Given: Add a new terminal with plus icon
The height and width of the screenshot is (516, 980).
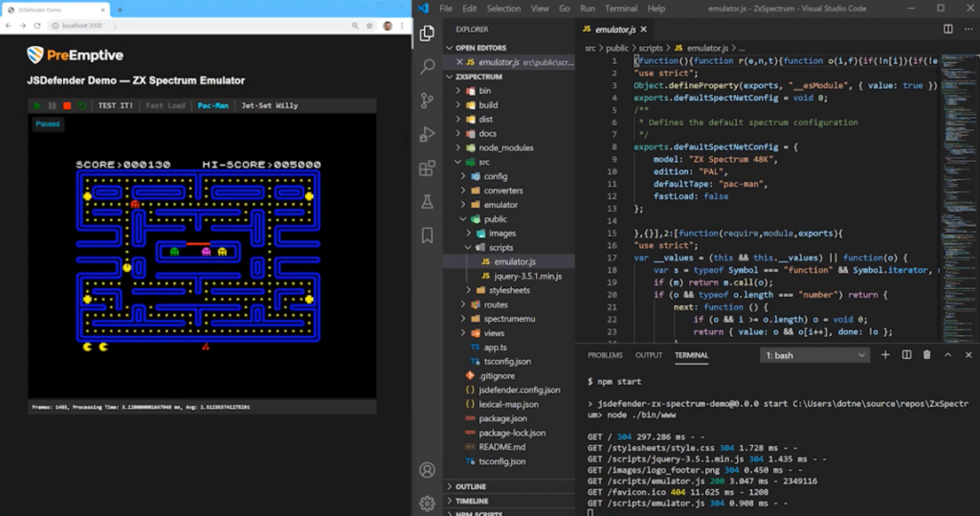Looking at the screenshot, I should click(885, 355).
